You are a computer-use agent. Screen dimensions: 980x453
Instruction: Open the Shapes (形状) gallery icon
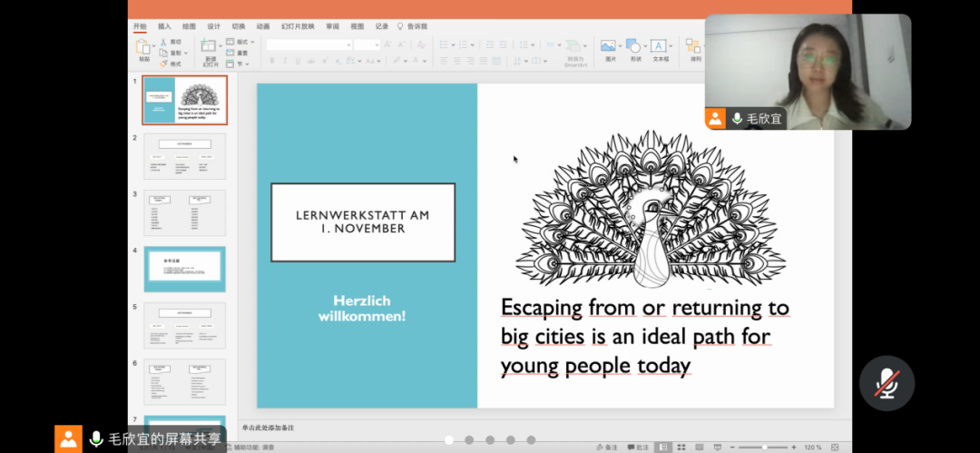click(634, 46)
